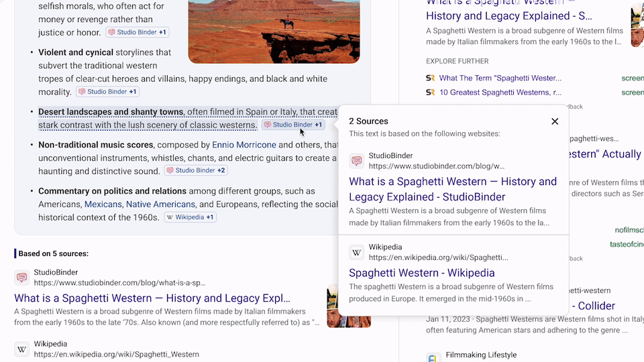Click SR icon beside 10 Greatest link
This screenshot has width=644, height=362.
pos(431,93)
